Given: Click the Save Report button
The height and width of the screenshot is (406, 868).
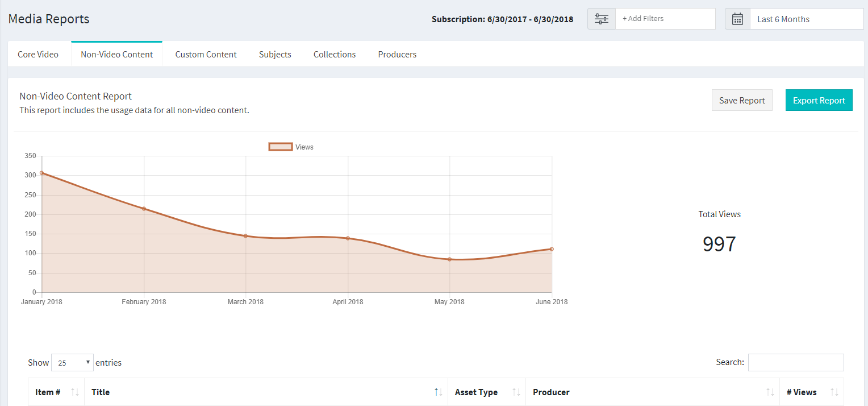Looking at the screenshot, I should pos(742,100).
